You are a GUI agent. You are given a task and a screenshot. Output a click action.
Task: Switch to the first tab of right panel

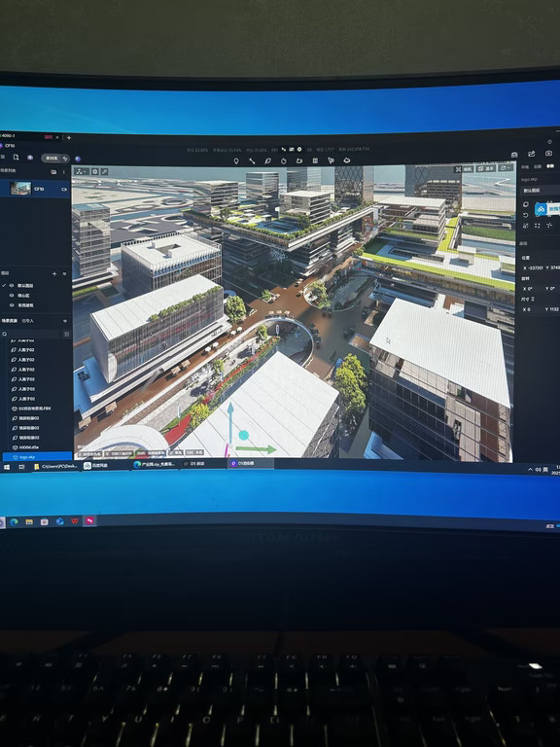pos(525,167)
